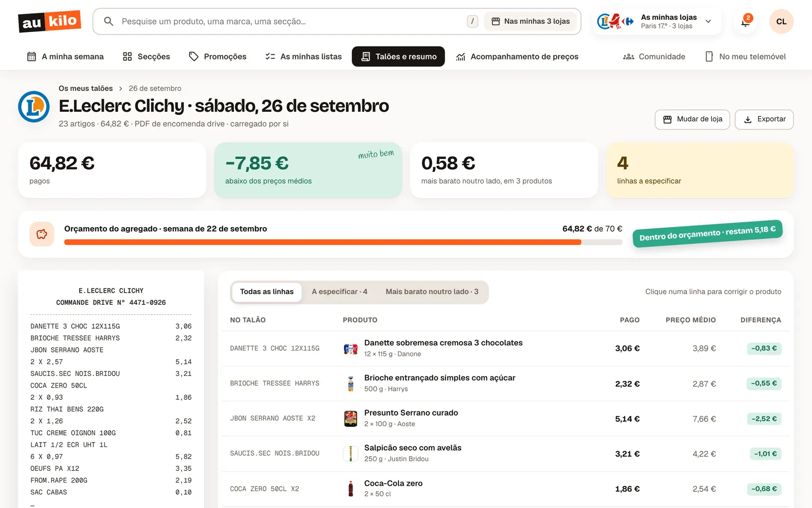Toggle the Nas minhas 3 lojas filter
The height and width of the screenshot is (508, 812).
tap(530, 21)
